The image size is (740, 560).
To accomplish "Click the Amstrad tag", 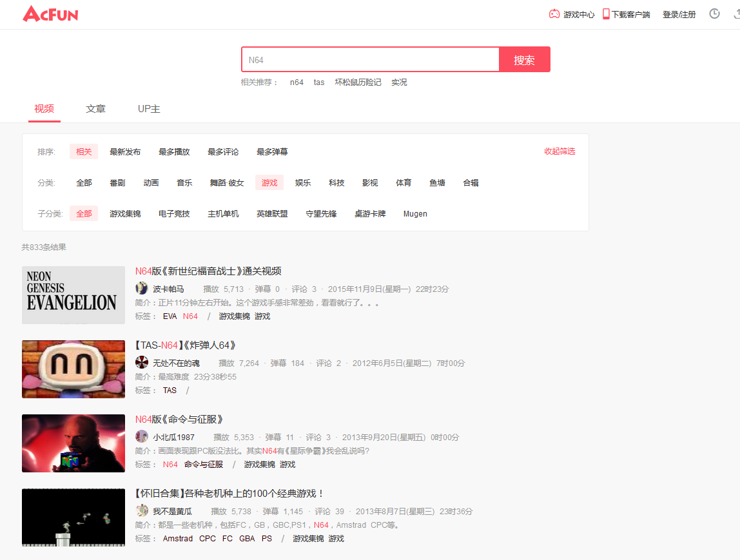I will click(177, 539).
